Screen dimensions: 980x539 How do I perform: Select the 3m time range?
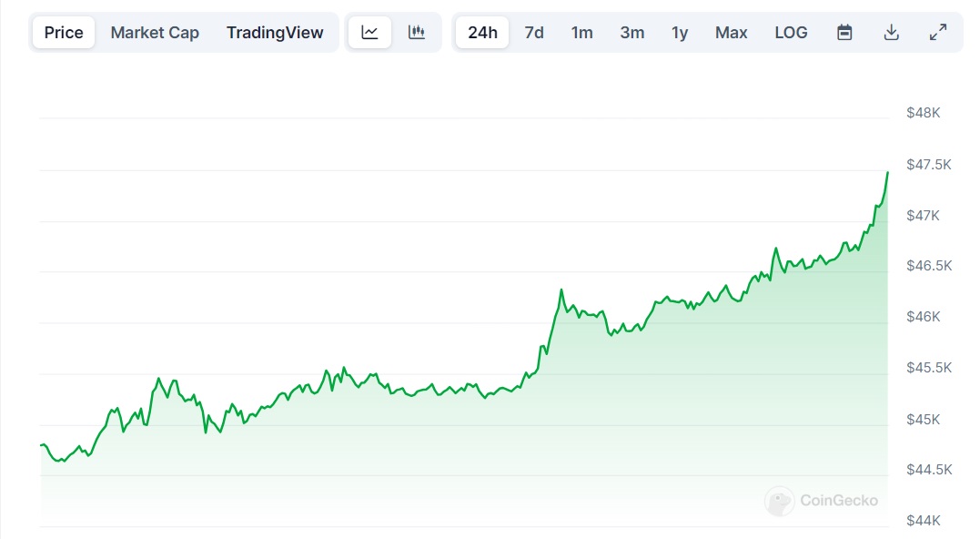(x=631, y=32)
